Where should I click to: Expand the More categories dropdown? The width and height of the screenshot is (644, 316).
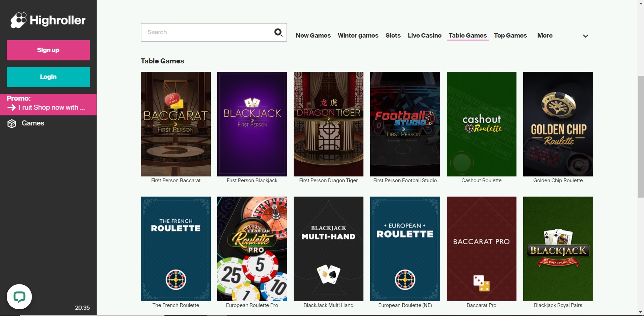[545, 36]
